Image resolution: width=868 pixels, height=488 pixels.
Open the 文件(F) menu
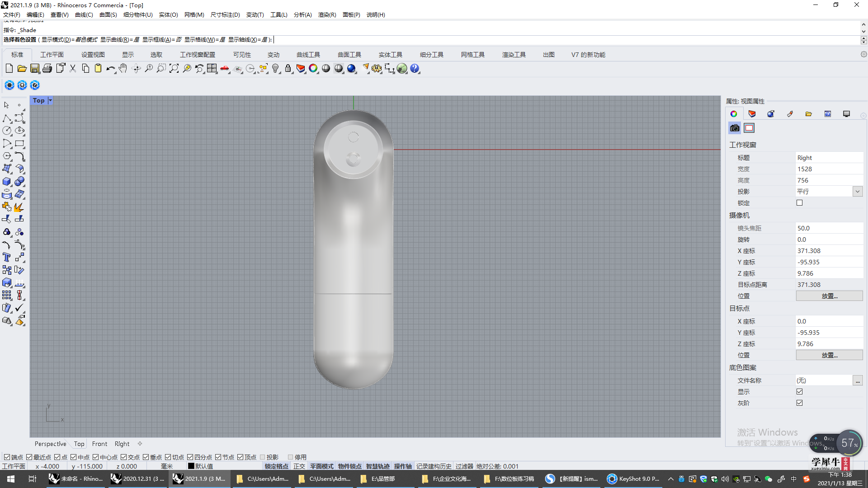pyautogui.click(x=12, y=15)
